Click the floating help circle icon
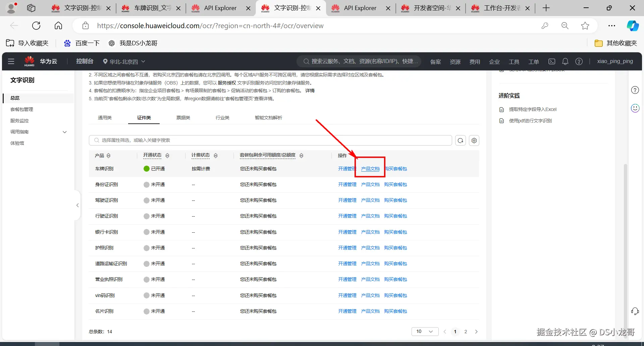The width and height of the screenshot is (644, 346). coord(635,90)
